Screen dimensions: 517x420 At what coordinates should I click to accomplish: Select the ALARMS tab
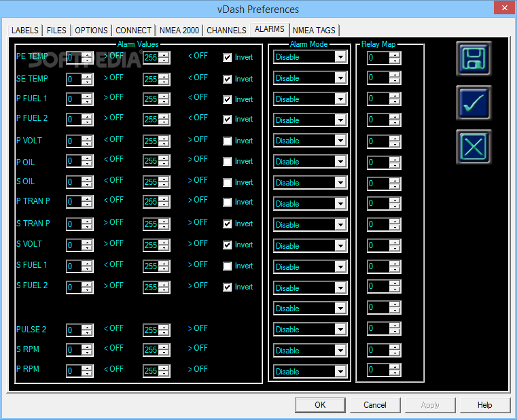(270, 29)
